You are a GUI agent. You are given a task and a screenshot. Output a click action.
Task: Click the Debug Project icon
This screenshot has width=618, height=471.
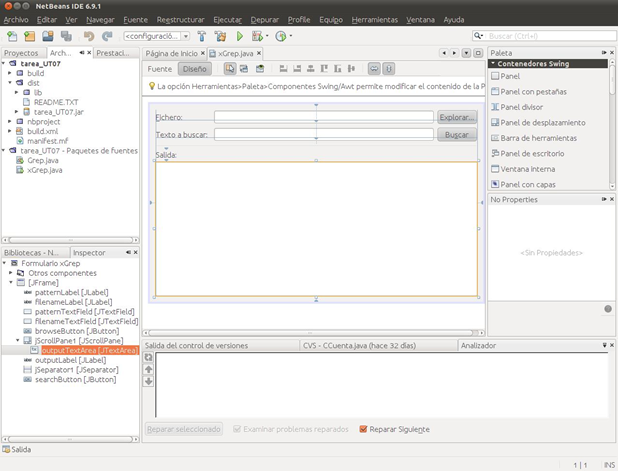click(257, 36)
